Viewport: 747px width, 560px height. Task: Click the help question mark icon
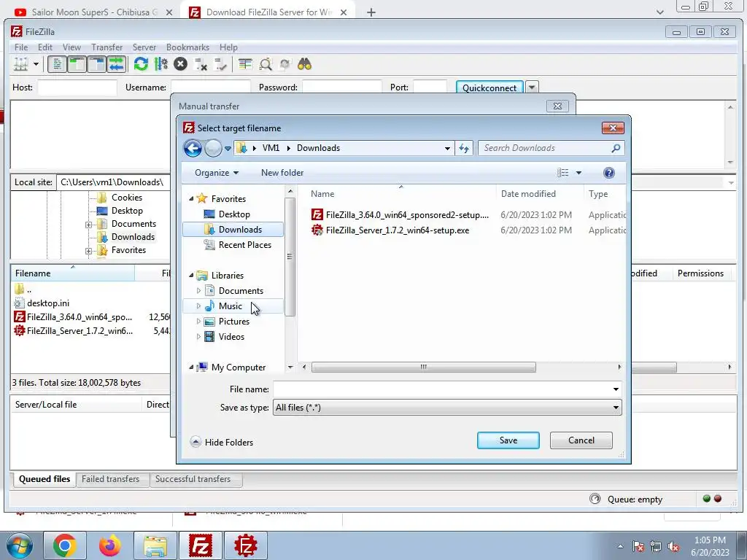609,173
